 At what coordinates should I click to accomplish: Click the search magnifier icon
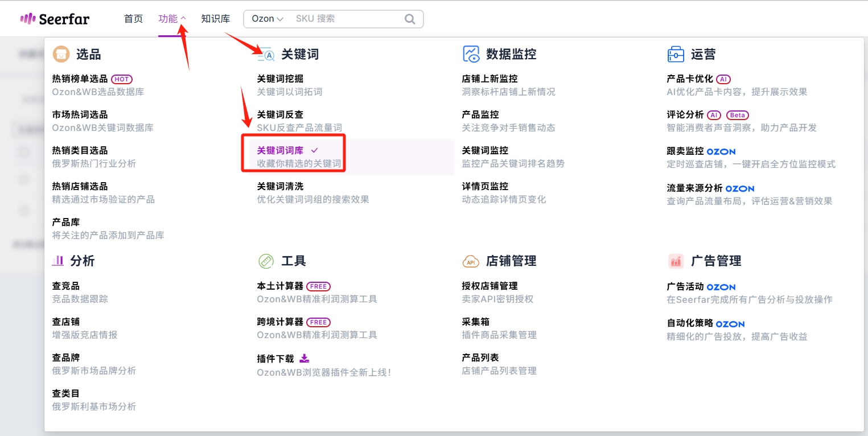pos(410,19)
